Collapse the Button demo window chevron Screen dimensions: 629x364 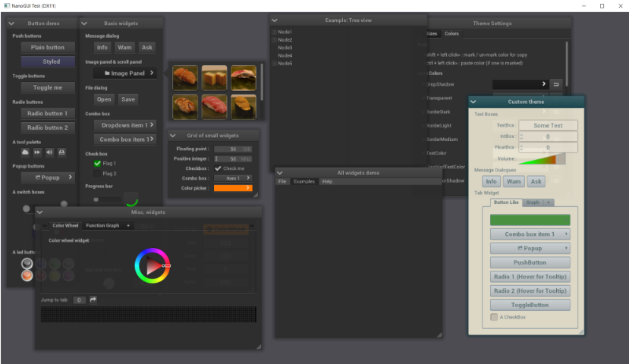coord(13,24)
